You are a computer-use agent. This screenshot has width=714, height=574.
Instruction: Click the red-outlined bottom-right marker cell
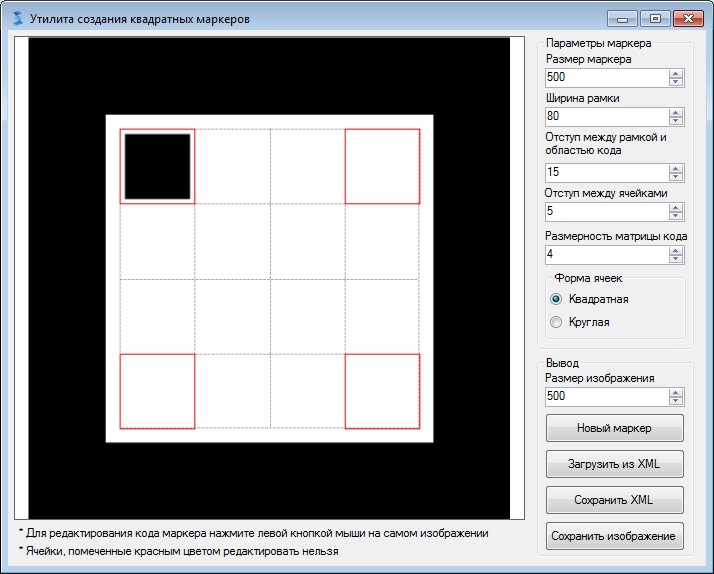pos(382,391)
